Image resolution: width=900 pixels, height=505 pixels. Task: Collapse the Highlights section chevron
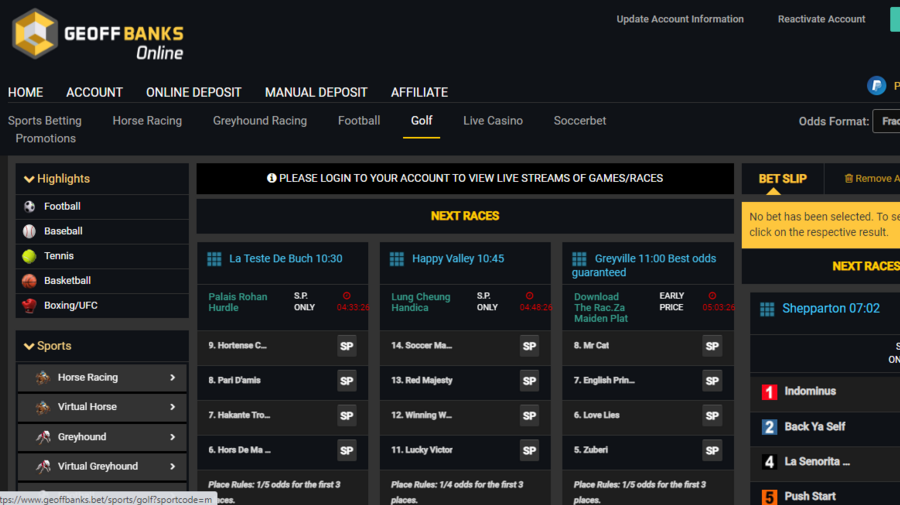tap(29, 179)
